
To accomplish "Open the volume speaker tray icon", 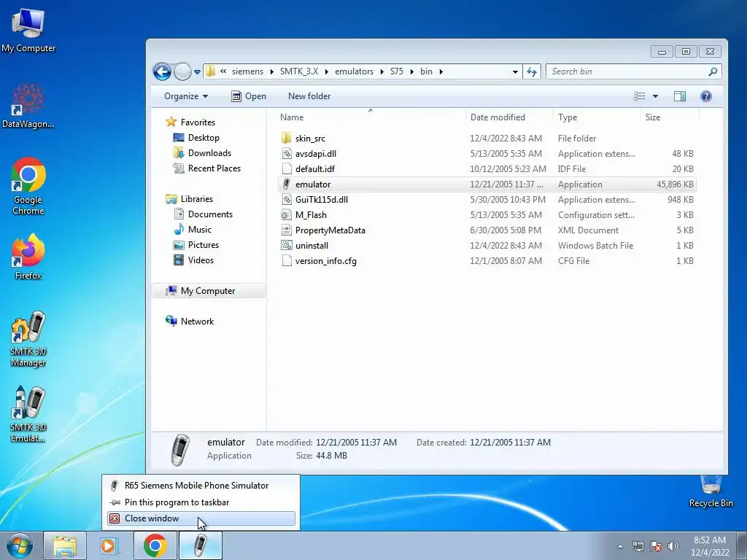I will tap(673, 546).
